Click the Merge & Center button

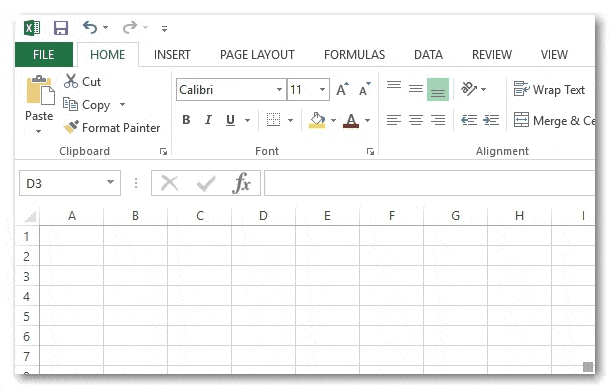click(554, 121)
